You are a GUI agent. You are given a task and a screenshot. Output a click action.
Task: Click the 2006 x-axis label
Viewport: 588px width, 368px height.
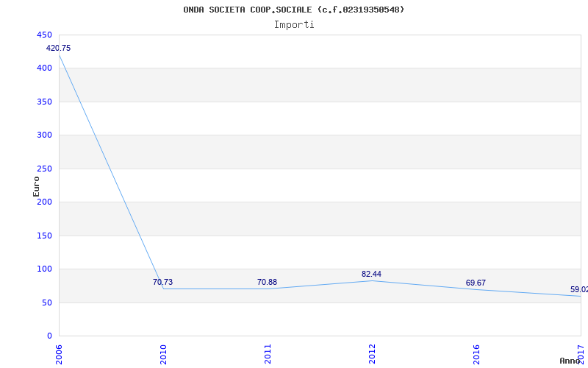59,355
